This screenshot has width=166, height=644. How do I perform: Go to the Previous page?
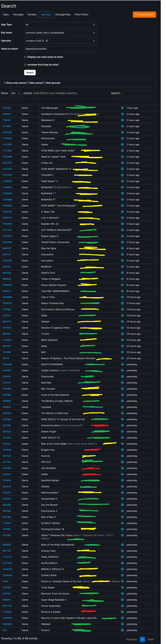click(x=131, y=639)
